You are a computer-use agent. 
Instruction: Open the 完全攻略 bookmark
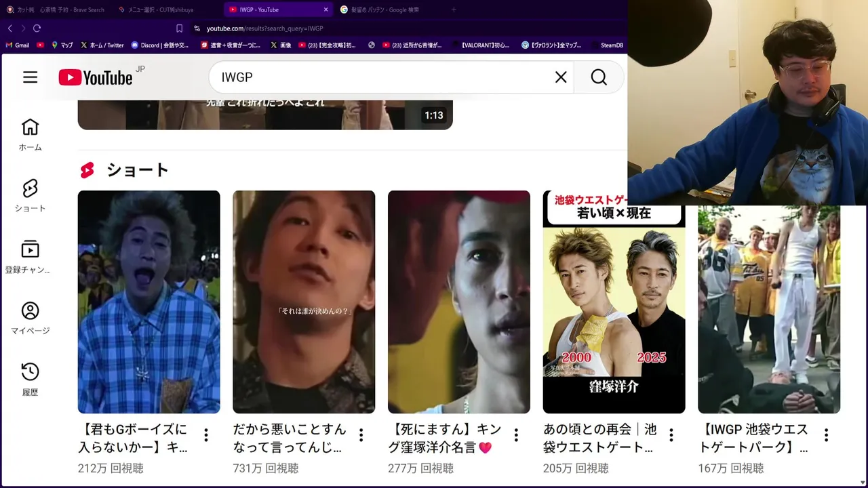[x=327, y=45]
